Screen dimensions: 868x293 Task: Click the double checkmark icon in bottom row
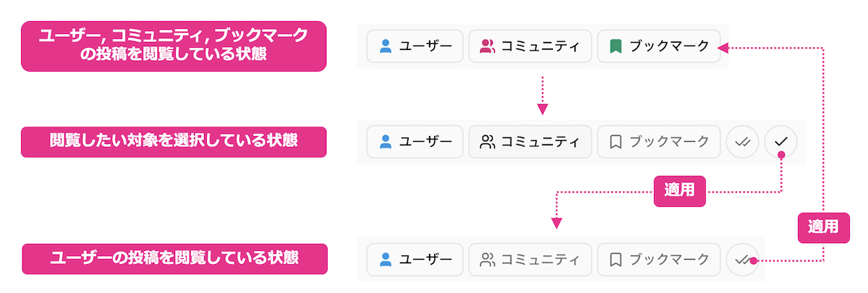pos(742,259)
